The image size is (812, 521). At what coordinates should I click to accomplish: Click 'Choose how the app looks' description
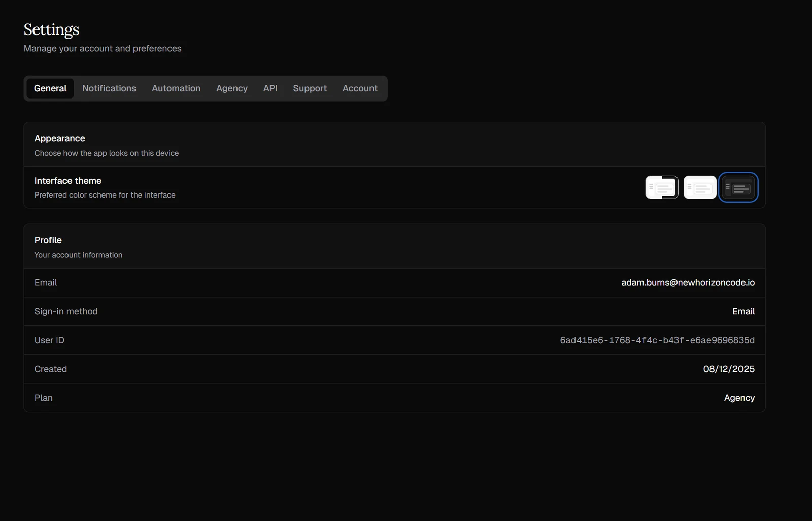click(x=106, y=153)
